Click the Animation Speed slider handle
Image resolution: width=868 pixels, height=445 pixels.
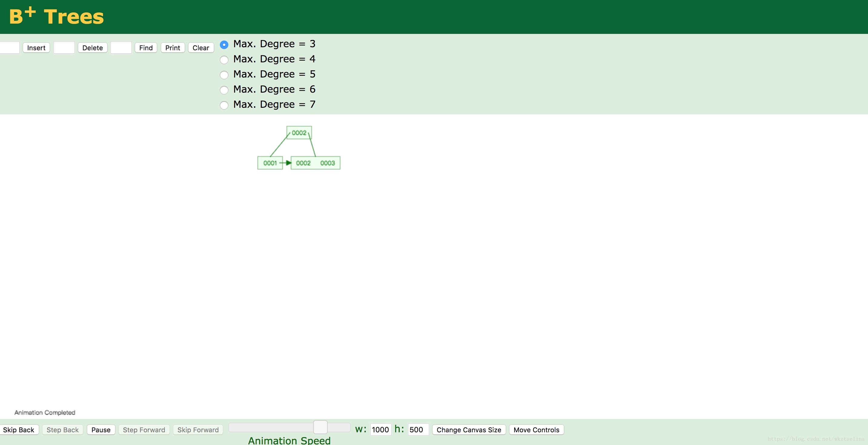(320, 427)
